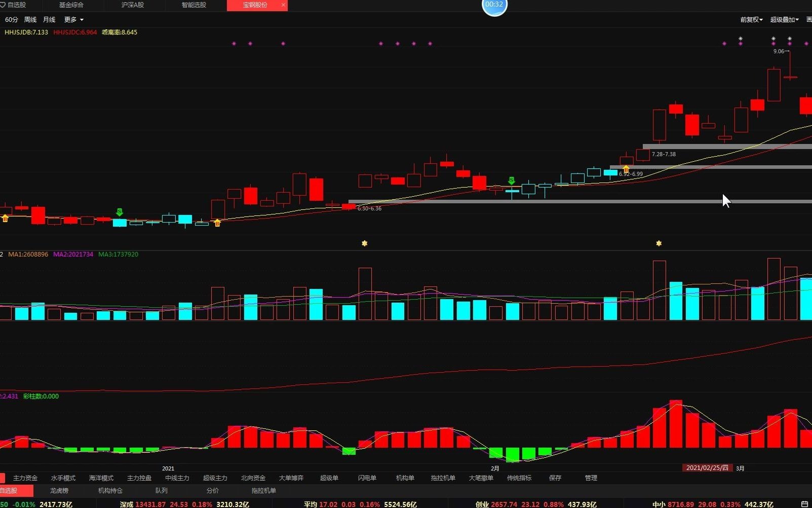Click the 6.92-6.99 gap label
The width and height of the screenshot is (812, 508).
tap(631, 174)
